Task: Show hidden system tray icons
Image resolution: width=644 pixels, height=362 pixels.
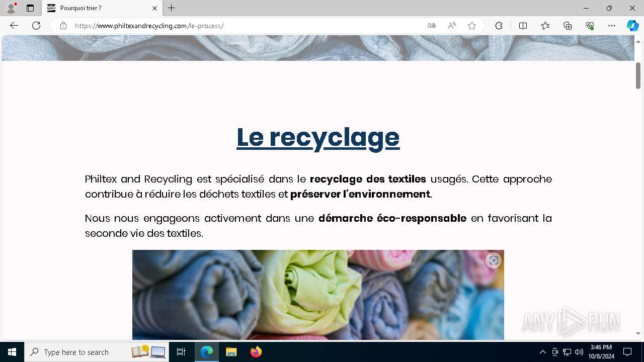Action: pos(542,352)
